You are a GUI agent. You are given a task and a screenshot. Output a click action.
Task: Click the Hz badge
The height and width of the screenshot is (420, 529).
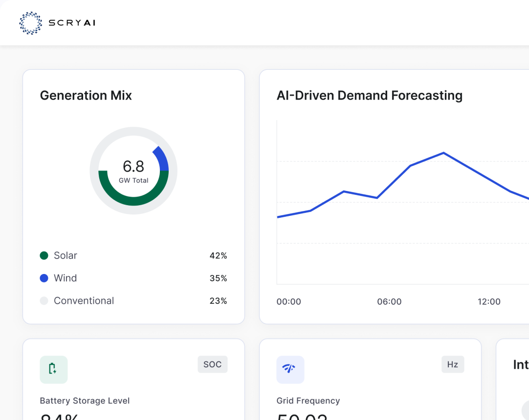(452, 364)
